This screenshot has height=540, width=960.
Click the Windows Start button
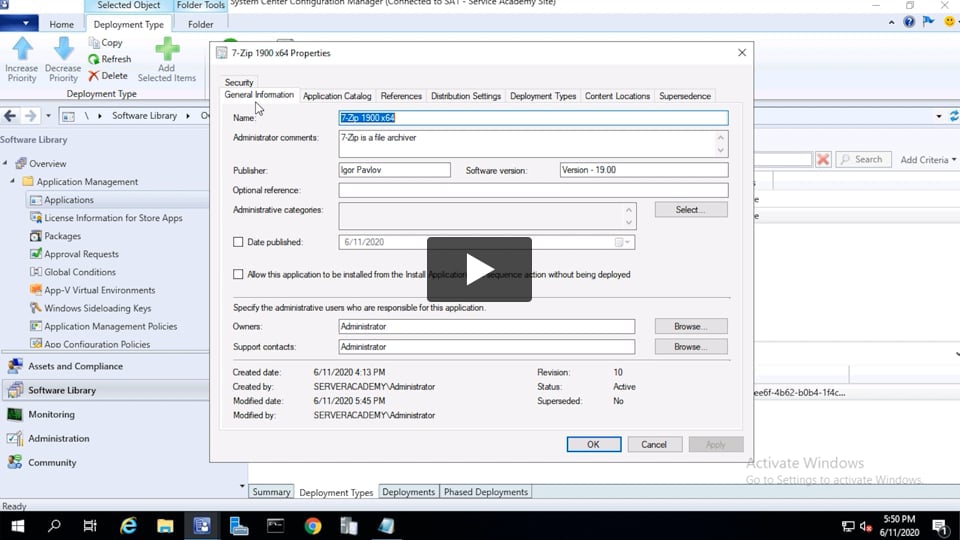point(17,526)
